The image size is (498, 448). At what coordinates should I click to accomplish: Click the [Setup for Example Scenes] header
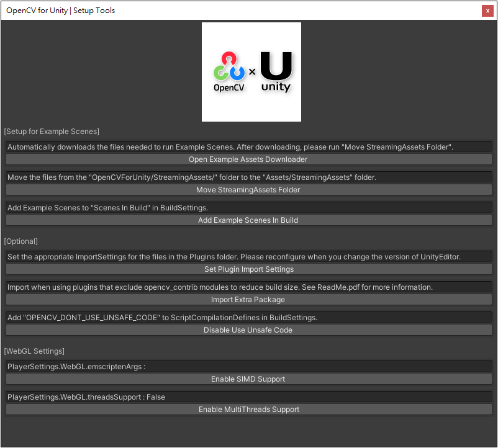(x=52, y=132)
